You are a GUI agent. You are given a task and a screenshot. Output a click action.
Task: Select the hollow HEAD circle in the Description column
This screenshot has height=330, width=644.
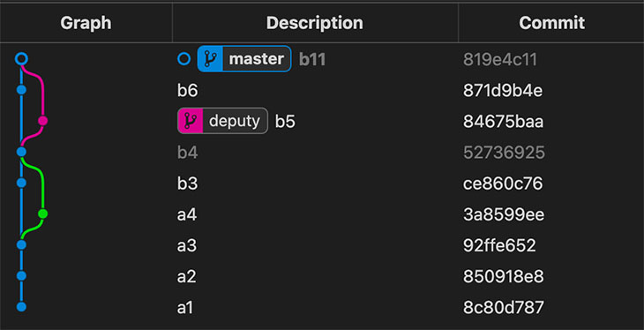pos(184,59)
